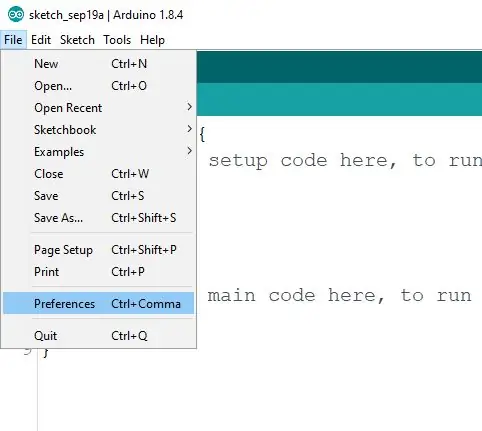Select Print menu entry

pyautogui.click(x=98, y=272)
